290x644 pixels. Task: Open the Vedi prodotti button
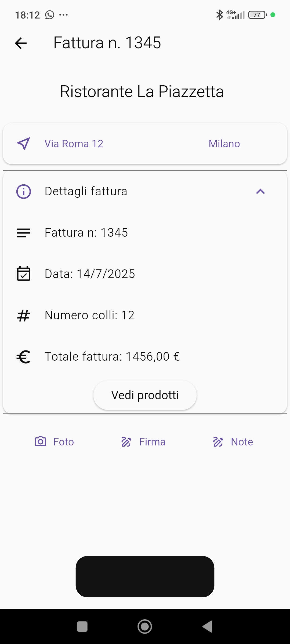[x=145, y=395]
